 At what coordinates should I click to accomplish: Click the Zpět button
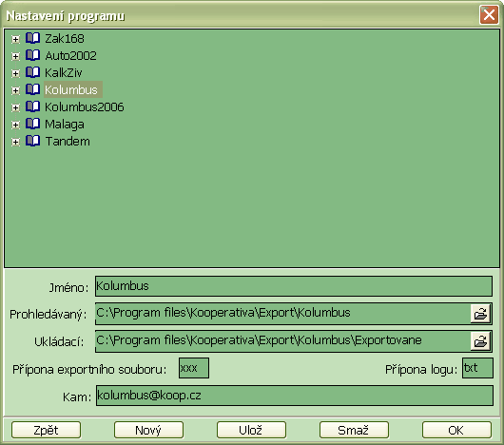pyautogui.click(x=46, y=430)
